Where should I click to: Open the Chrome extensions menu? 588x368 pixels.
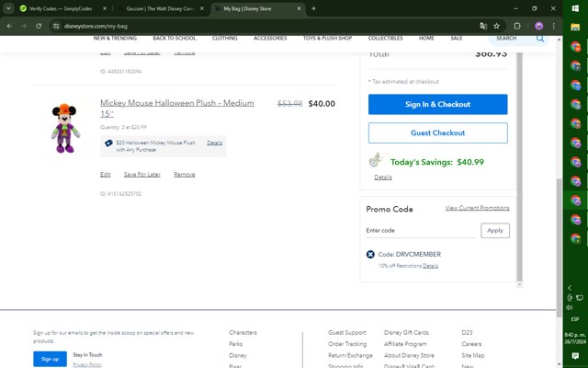517,26
